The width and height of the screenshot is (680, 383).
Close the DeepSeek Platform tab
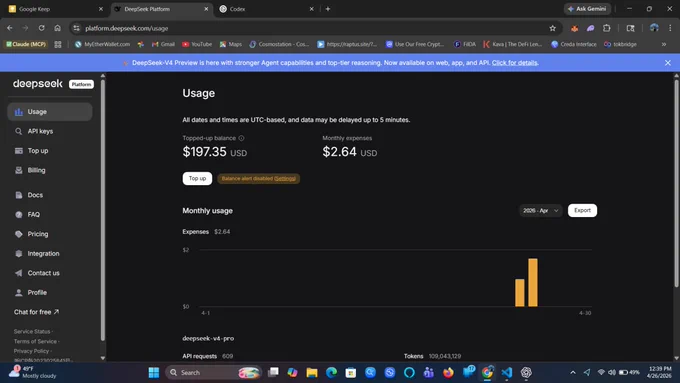click(206, 9)
